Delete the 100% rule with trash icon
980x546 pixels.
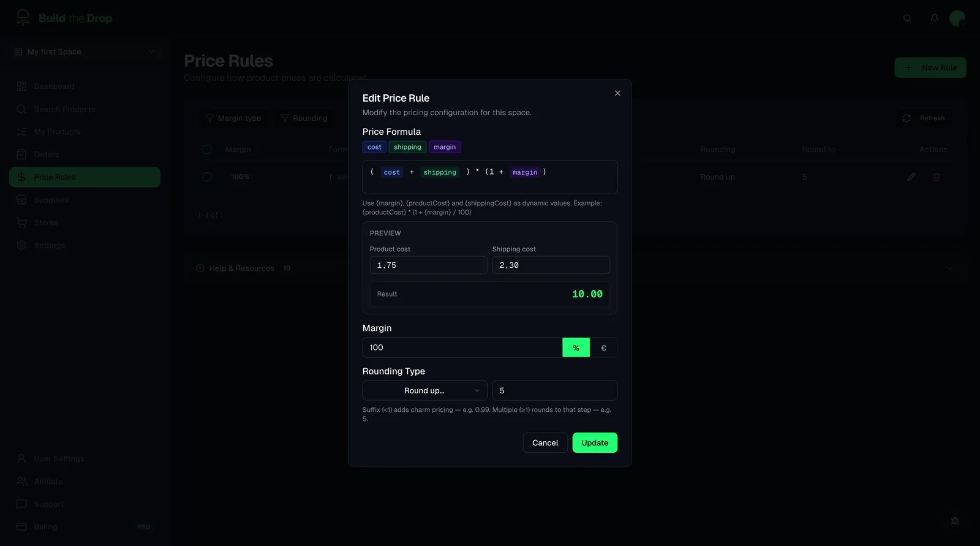(x=937, y=177)
